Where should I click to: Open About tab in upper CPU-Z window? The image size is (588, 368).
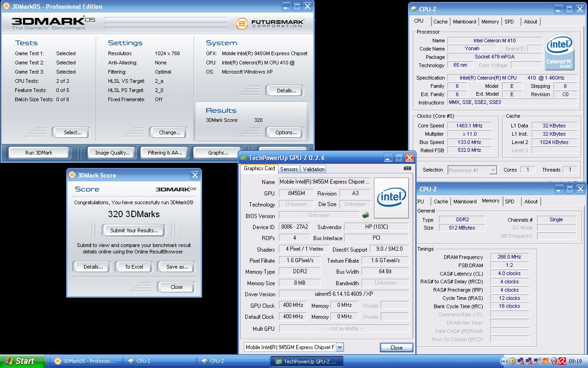(x=531, y=22)
